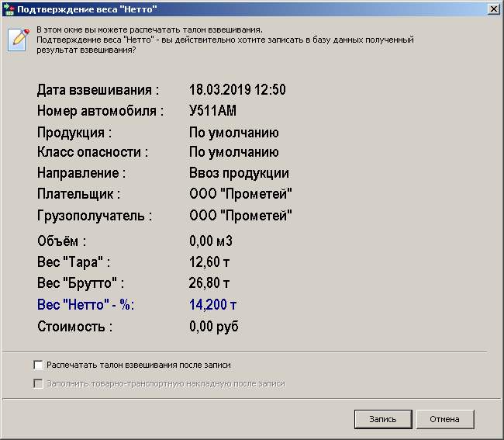Screen dimensions: 504x440
Task: Click the tare weight value 12,60 т
Action: tap(209, 262)
